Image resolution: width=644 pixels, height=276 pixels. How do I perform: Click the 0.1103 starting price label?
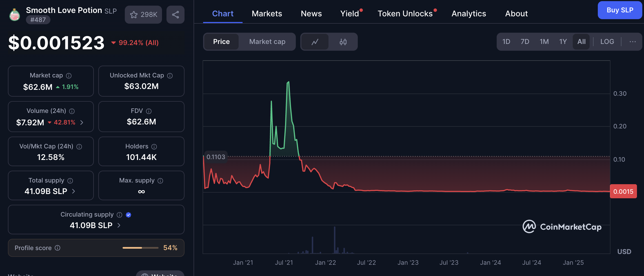(216, 157)
